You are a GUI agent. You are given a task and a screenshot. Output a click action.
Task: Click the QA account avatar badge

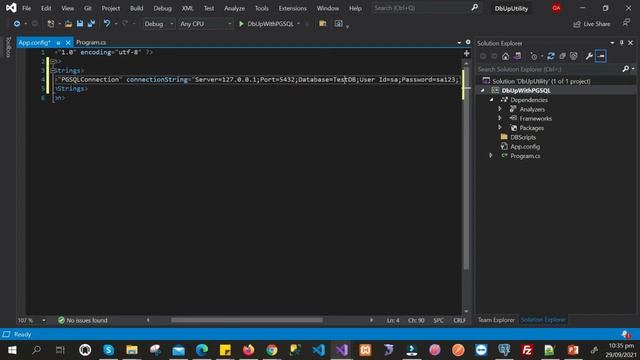[x=556, y=8]
